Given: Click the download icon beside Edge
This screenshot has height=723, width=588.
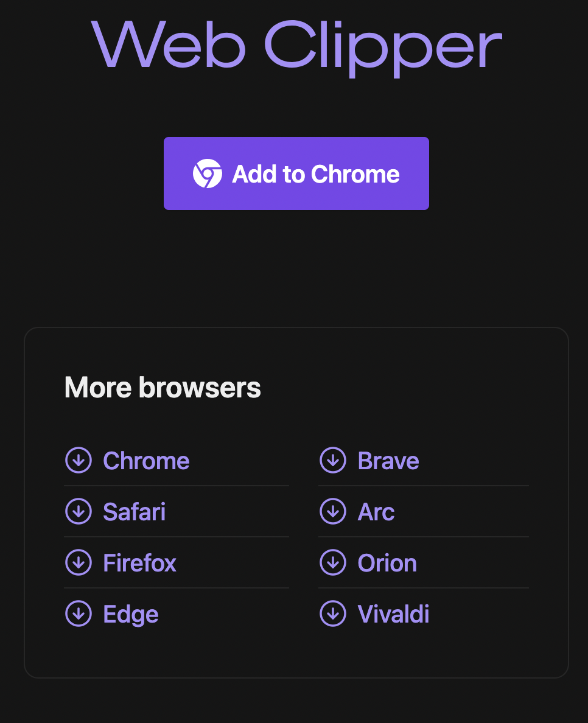Looking at the screenshot, I should click(79, 614).
